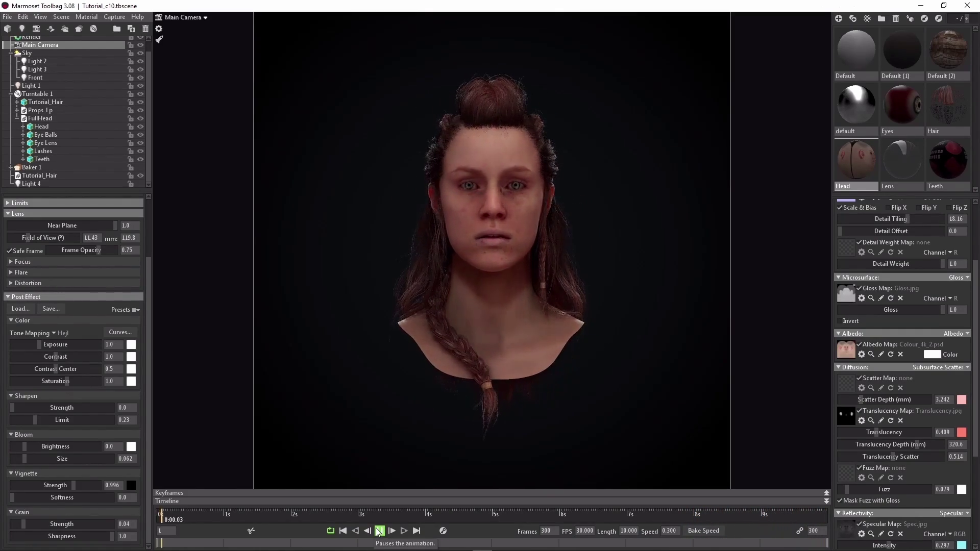Viewport: 980px width, 551px height.
Task: Expand the Baker 1 tree node
Action: pyautogui.click(x=11, y=167)
